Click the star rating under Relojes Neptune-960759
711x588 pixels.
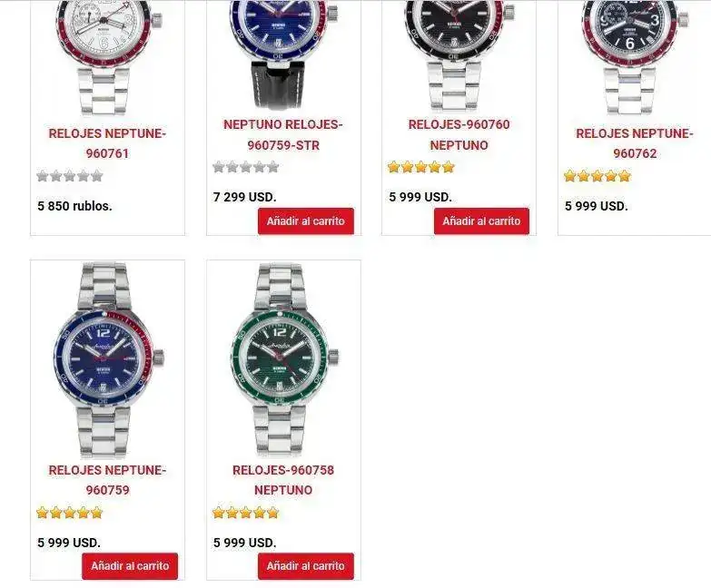point(70,513)
